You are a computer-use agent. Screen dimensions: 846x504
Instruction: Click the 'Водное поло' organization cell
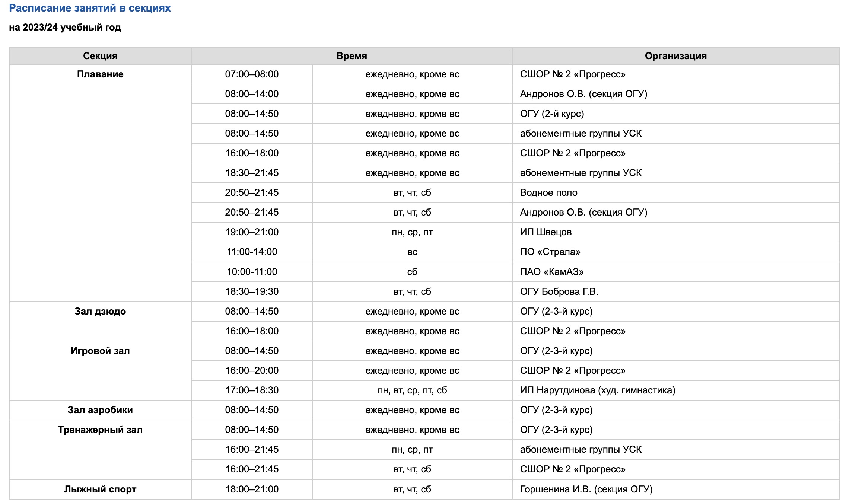coord(676,192)
